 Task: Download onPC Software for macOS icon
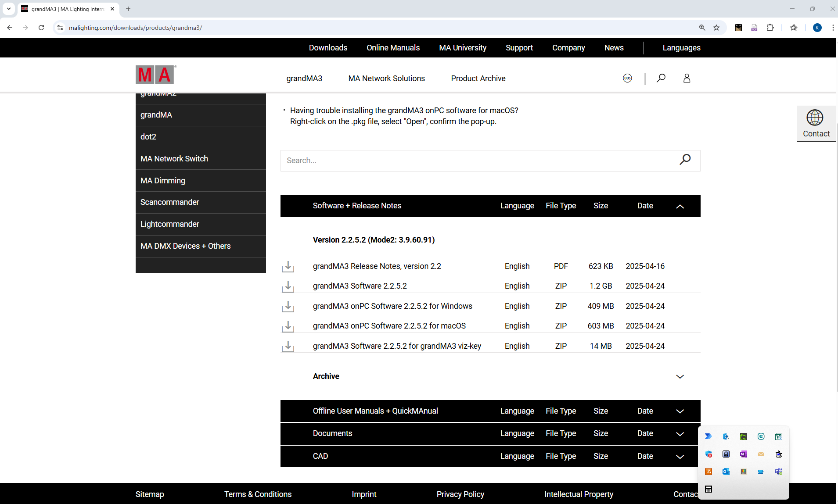288,326
